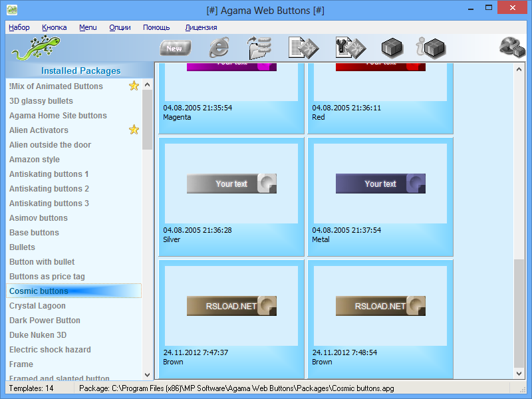Open the Набор menu
The width and height of the screenshot is (532, 399).
[x=19, y=27]
